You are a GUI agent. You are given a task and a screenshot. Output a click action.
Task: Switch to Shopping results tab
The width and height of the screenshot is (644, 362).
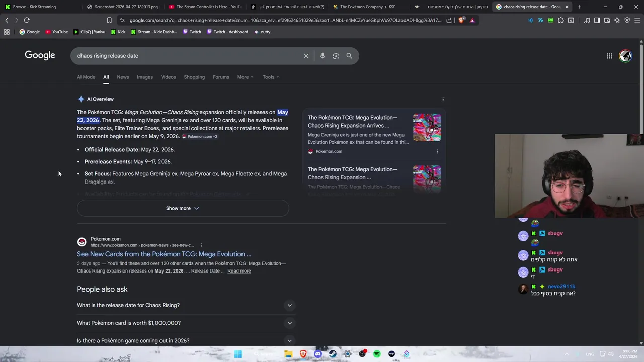pyautogui.click(x=194, y=77)
